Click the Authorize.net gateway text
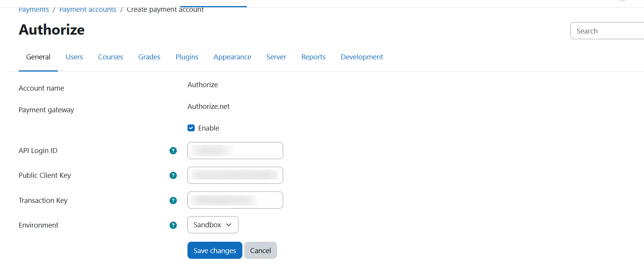 click(208, 107)
